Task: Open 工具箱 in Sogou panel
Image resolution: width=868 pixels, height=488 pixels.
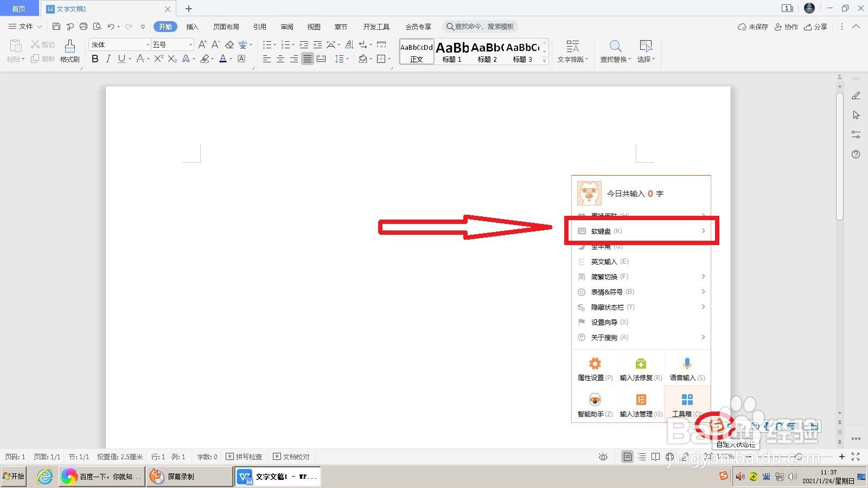Action: click(687, 405)
